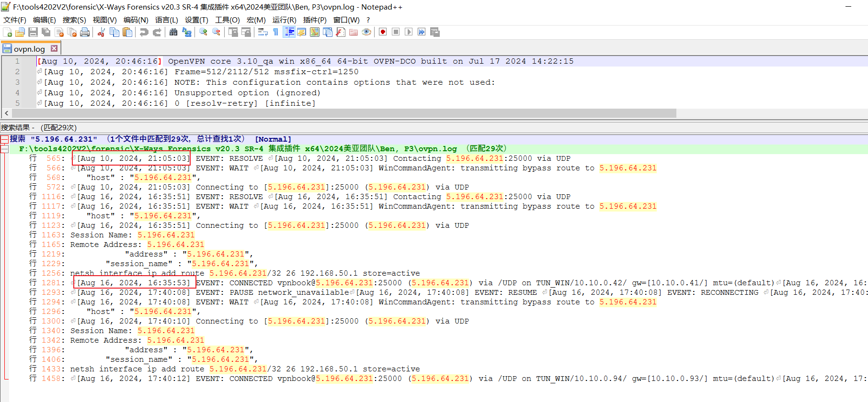The width and height of the screenshot is (868, 402).
Task: Toggle word wrap in the toolbar
Action: click(263, 32)
